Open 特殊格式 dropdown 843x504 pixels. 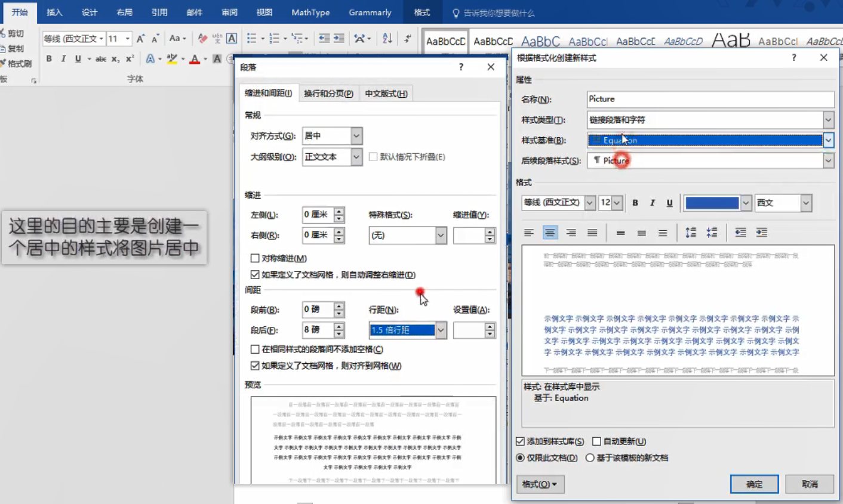(x=441, y=236)
